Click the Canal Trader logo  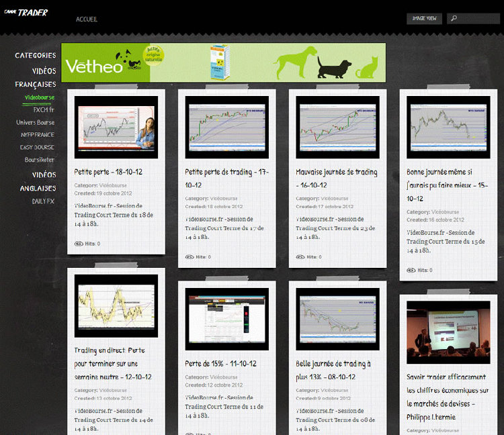[x=26, y=12]
